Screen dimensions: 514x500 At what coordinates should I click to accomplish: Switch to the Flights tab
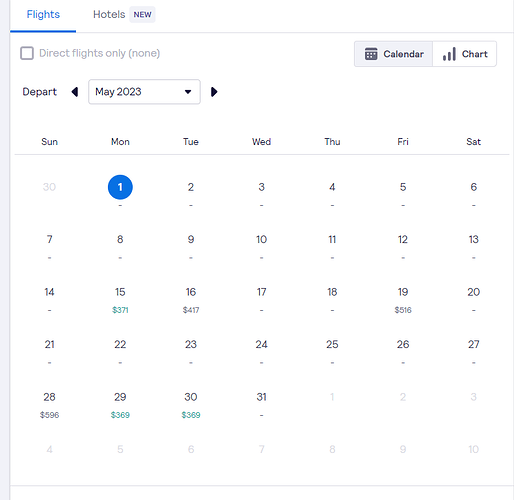[43, 15]
